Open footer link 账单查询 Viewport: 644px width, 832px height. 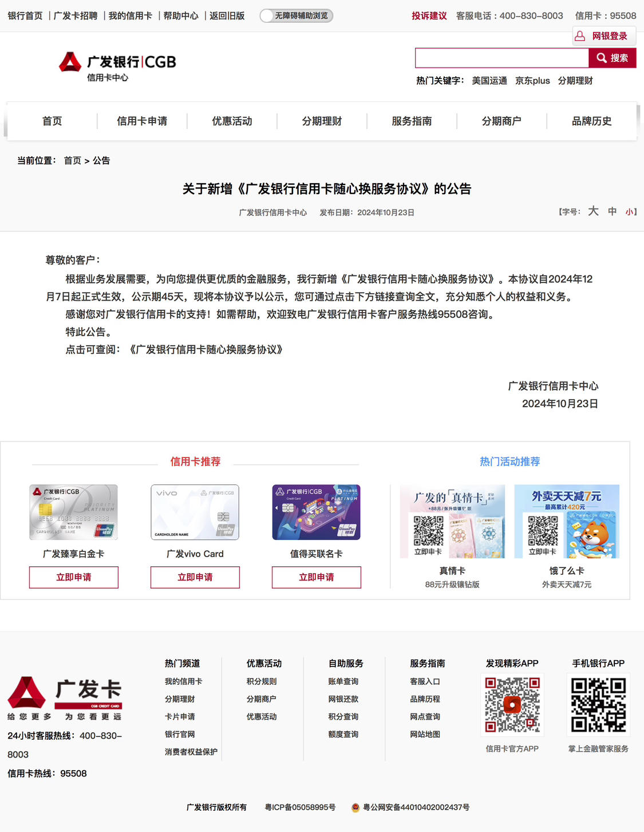click(x=343, y=681)
